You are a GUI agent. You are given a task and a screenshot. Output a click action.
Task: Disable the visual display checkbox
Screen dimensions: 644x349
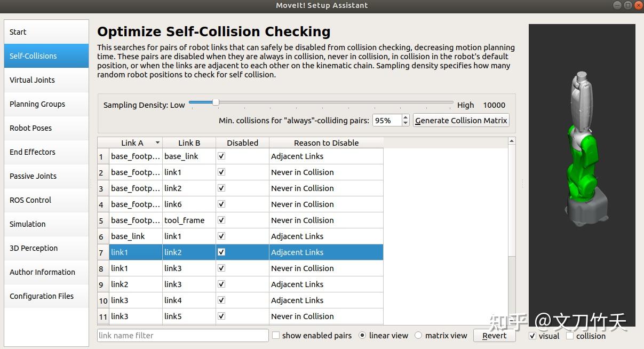point(532,336)
